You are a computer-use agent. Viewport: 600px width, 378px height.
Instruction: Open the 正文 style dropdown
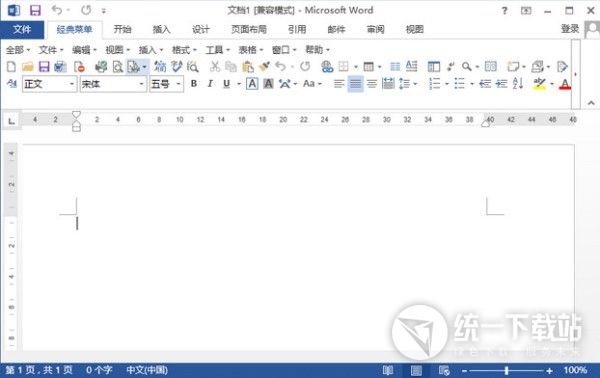[72, 84]
